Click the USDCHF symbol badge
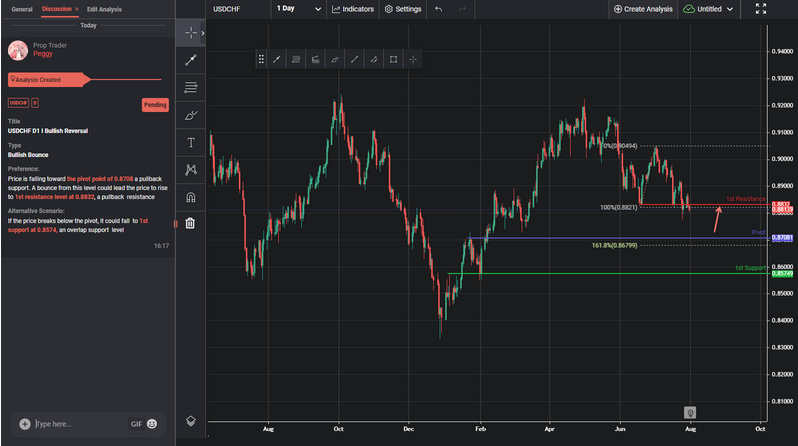 tap(18, 103)
